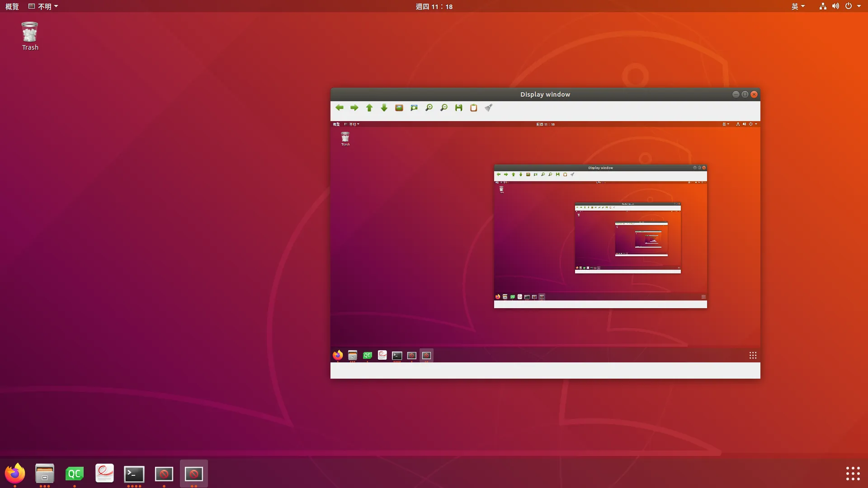
Task: Open the Terminal from the dock
Action: coord(134,474)
